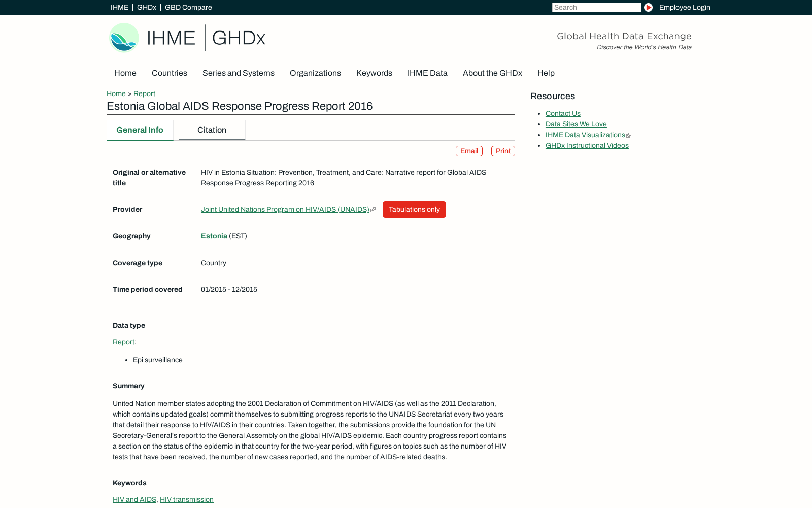Select the General Info tab
This screenshot has width=812, height=508.
(x=140, y=130)
